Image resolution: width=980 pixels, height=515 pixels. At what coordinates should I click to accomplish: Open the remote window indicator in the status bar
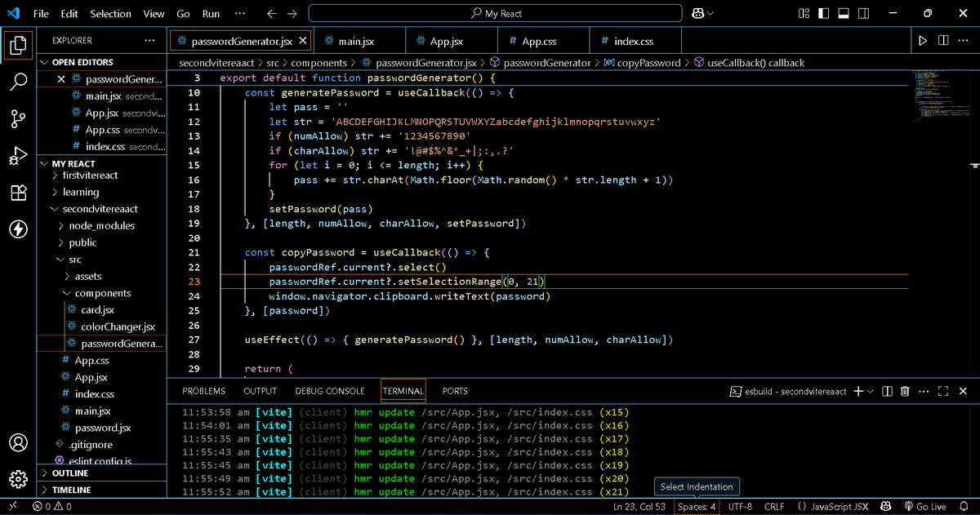13,507
